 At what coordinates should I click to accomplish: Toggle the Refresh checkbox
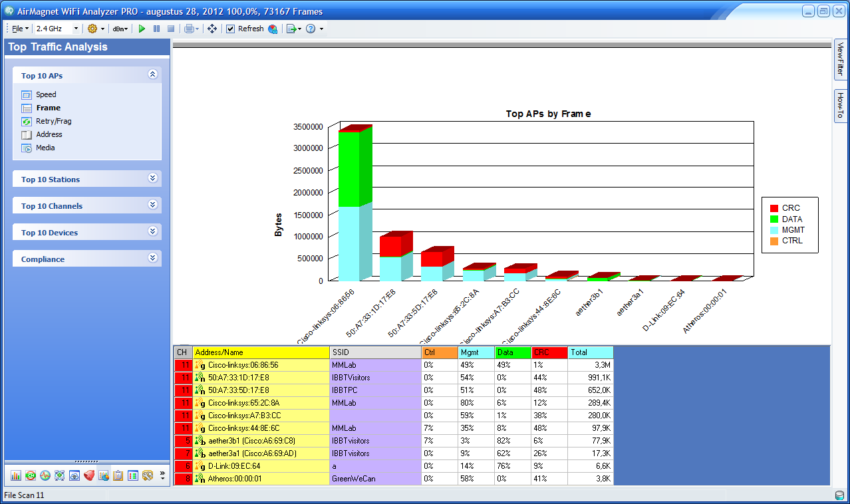point(230,29)
